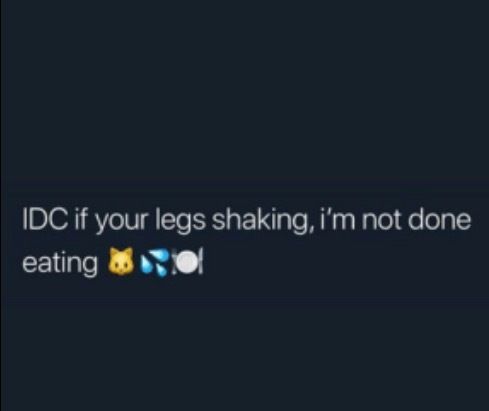Click the final g in "eating"

click(x=88, y=267)
